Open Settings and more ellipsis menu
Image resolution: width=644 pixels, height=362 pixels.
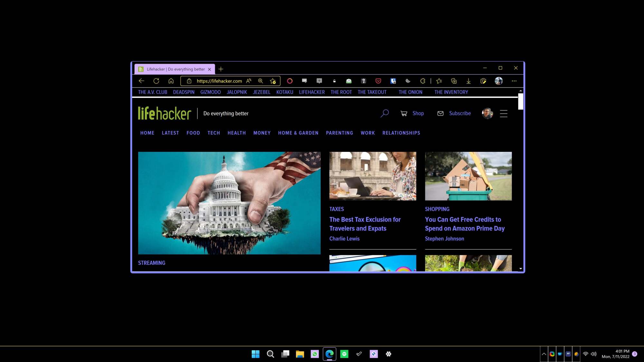pyautogui.click(x=514, y=81)
